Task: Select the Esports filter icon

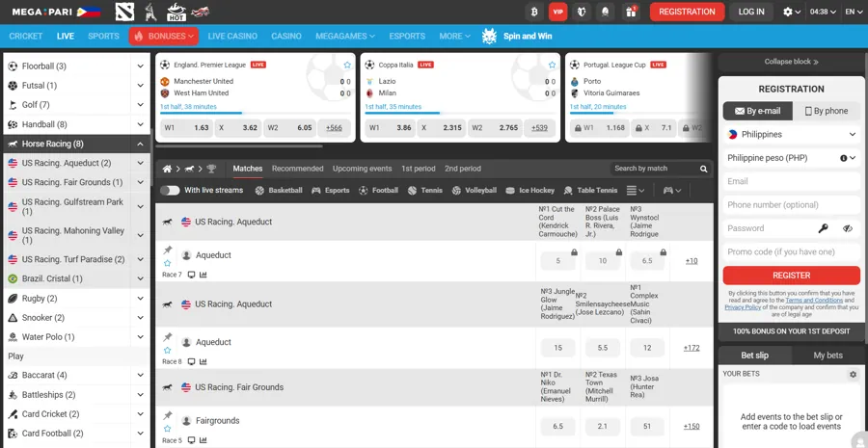Action: 316,190
